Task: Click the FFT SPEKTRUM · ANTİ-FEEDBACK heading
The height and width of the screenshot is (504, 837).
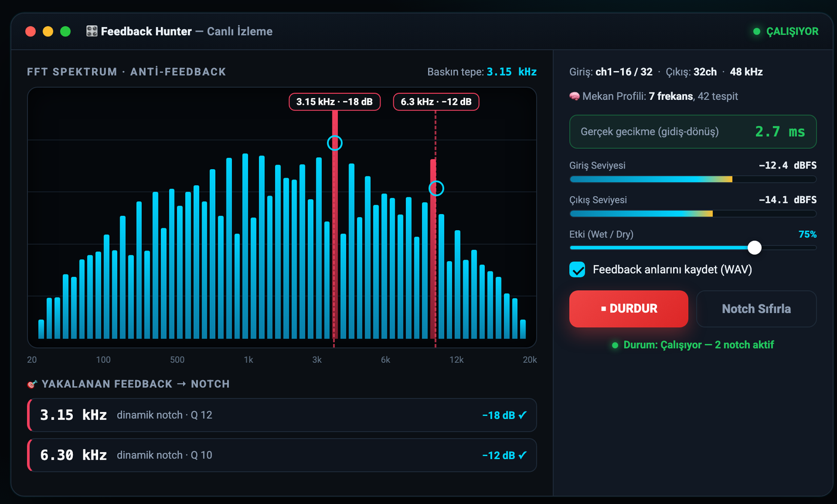Action: click(127, 72)
